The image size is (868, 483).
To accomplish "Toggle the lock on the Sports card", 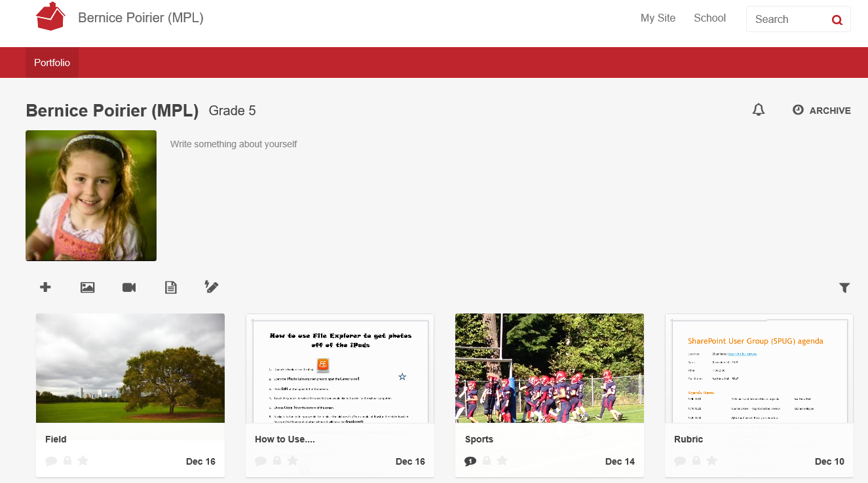I will point(487,461).
